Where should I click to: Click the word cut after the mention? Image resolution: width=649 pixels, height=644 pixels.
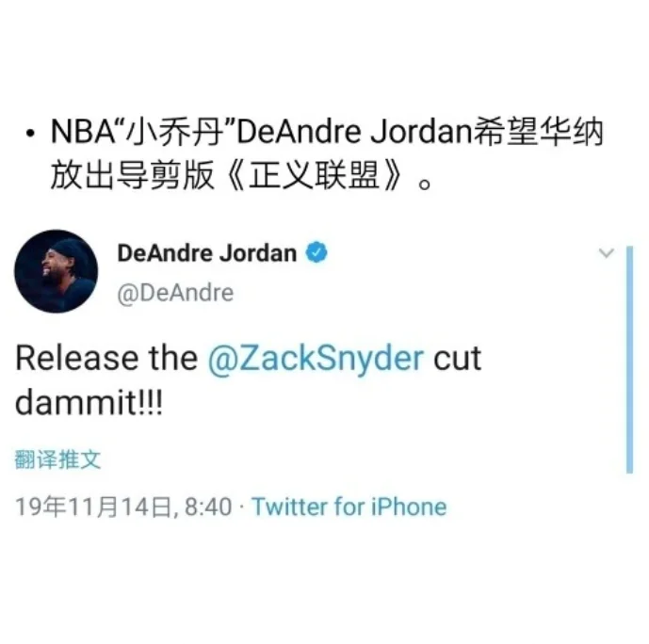pyautogui.click(x=457, y=358)
